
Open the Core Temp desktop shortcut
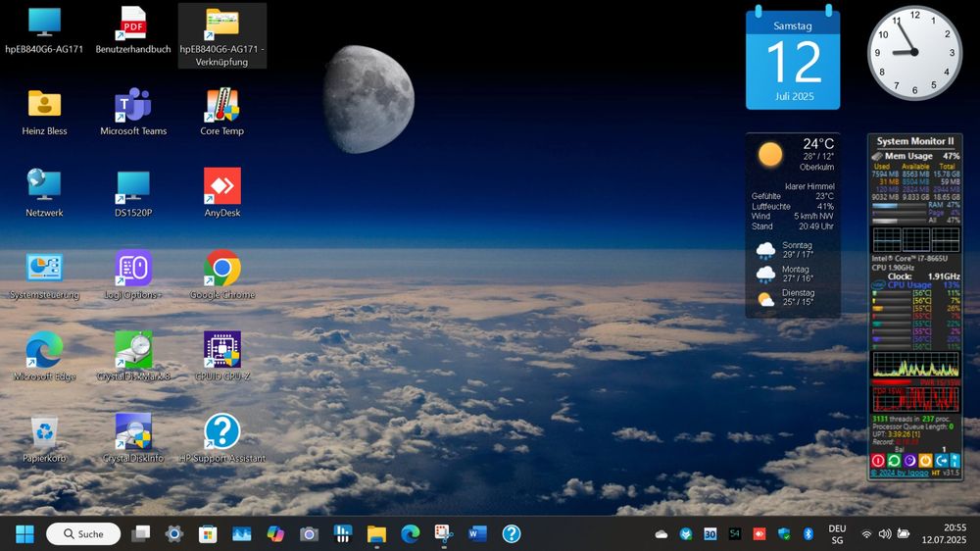[x=222, y=106]
